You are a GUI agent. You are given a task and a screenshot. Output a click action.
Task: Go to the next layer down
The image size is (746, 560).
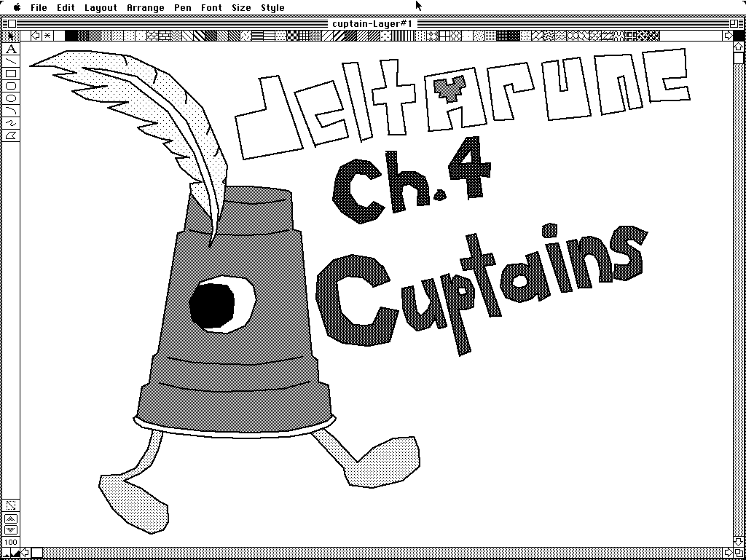[x=11, y=529]
